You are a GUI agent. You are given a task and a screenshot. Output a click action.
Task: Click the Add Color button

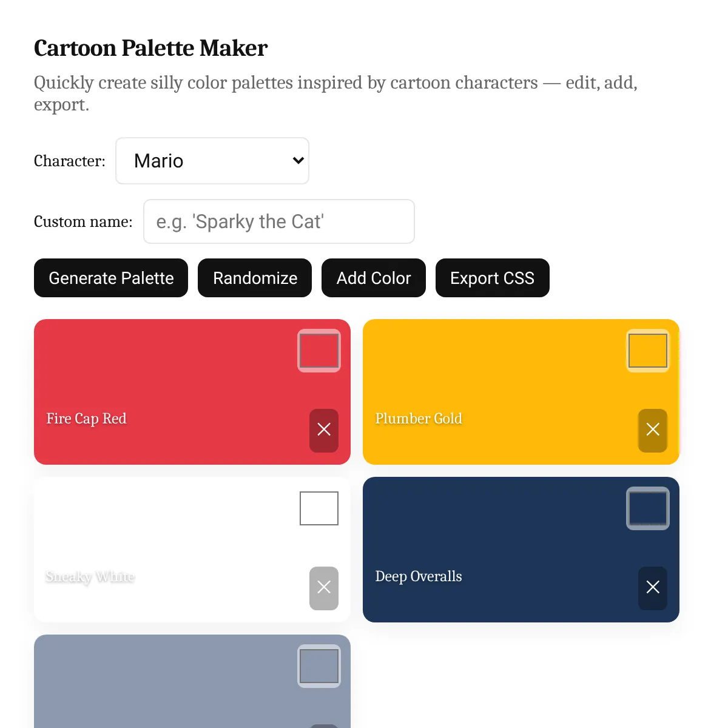[x=374, y=278]
